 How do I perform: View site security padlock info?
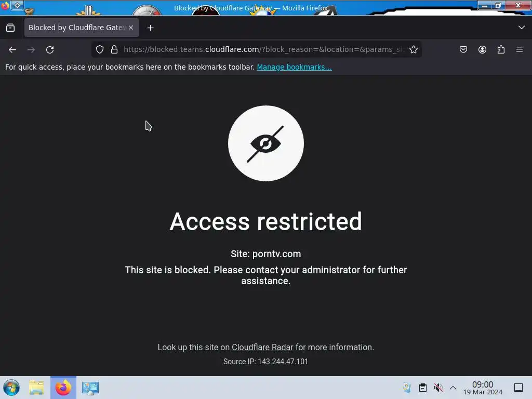click(114, 49)
